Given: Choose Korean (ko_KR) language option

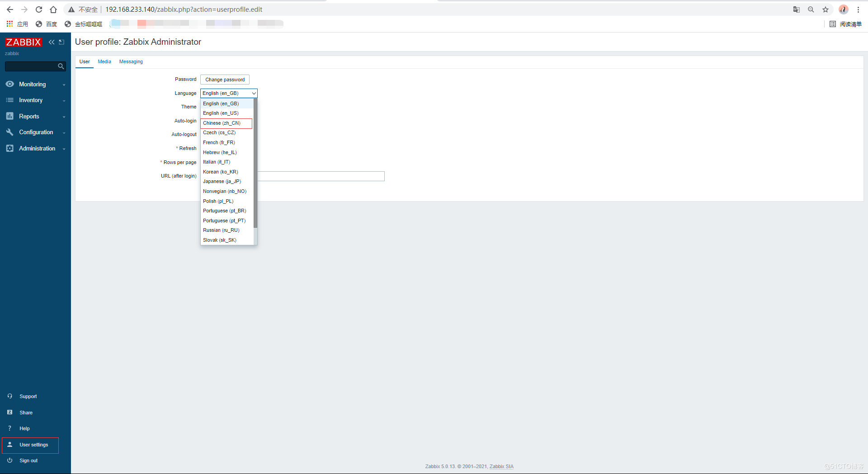Looking at the screenshot, I should click(x=227, y=172).
